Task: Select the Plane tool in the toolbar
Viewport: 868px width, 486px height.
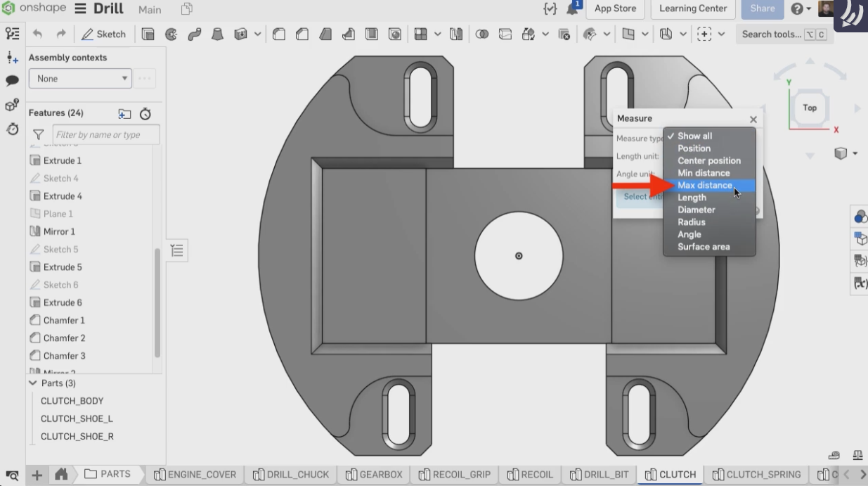Action: point(628,34)
